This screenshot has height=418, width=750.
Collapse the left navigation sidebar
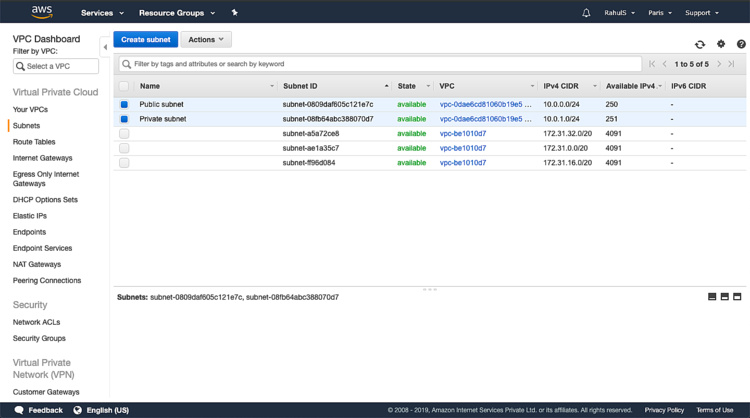pos(105,47)
